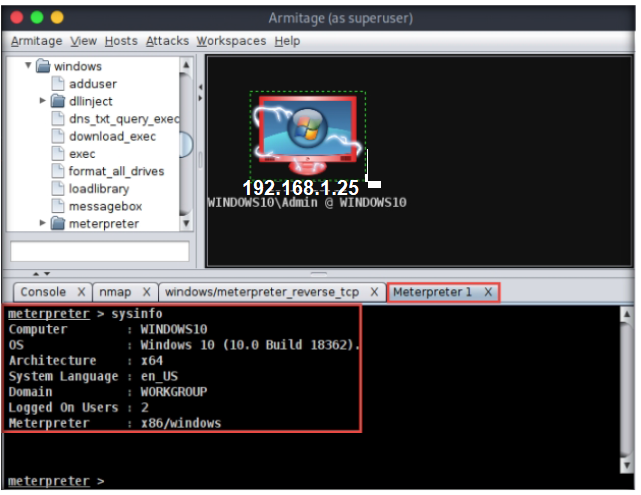The width and height of the screenshot is (641, 495).
Task: Click the yellow window button
Action: pyautogui.click(x=57, y=18)
